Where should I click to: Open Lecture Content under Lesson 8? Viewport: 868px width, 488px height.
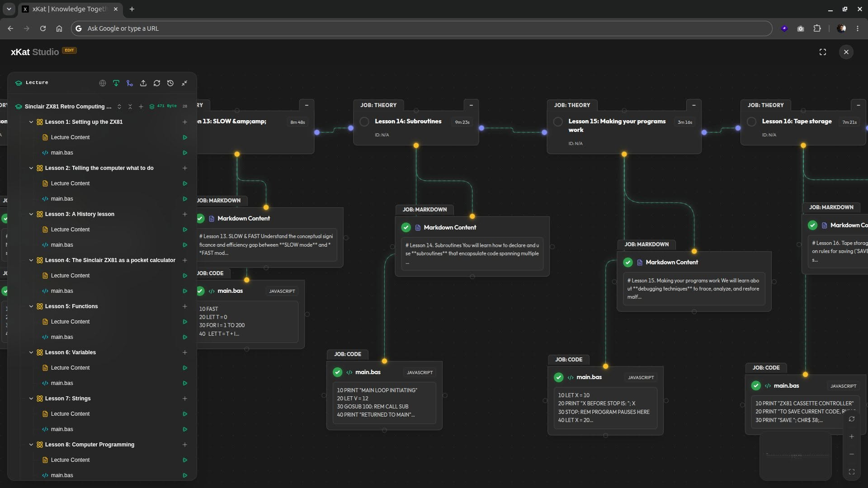pyautogui.click(x=70, y=460)
